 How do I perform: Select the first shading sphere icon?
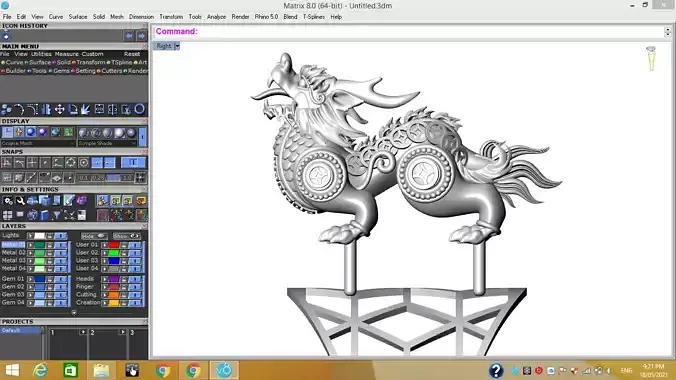84,133
